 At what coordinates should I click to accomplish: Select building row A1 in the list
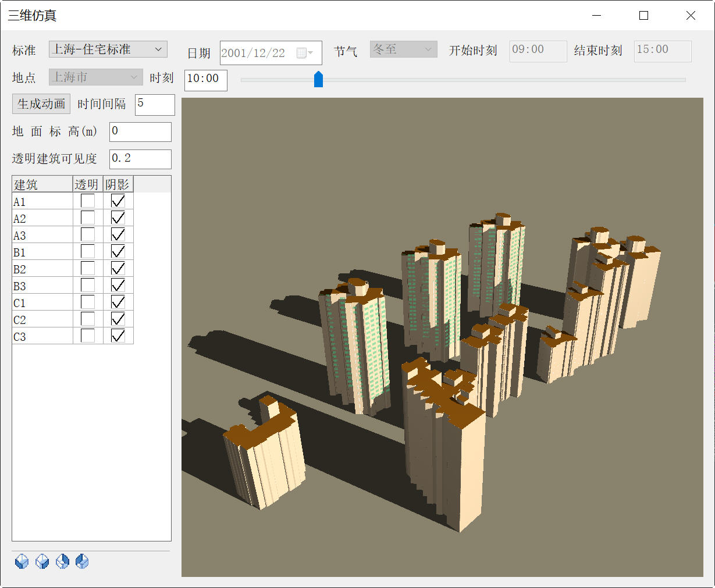tap(73, 201)
